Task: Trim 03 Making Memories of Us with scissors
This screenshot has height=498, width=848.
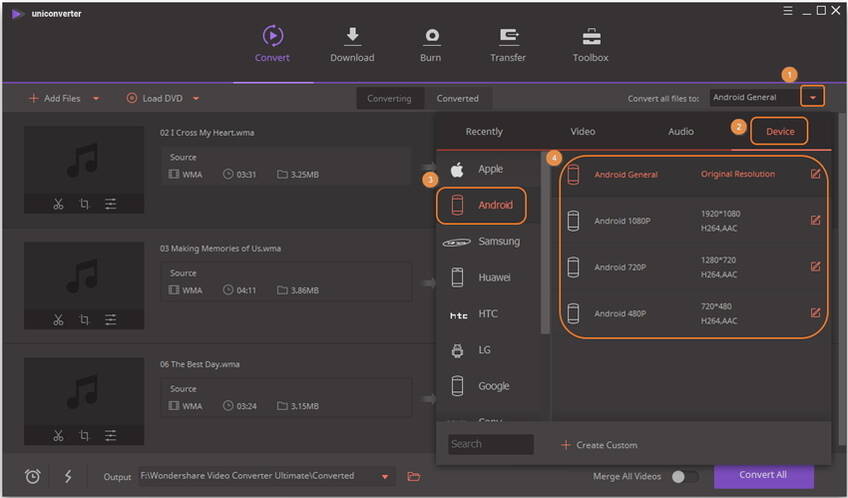Action: [x=58, y=320]
